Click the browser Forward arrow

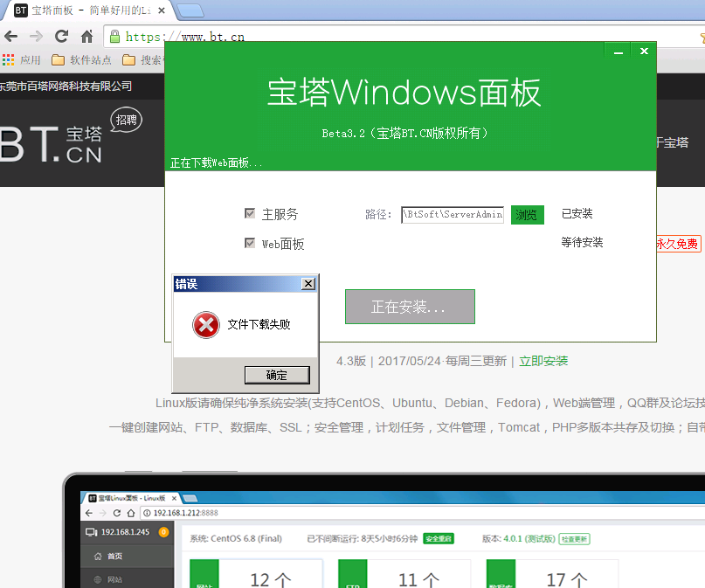tap(36, 36)
